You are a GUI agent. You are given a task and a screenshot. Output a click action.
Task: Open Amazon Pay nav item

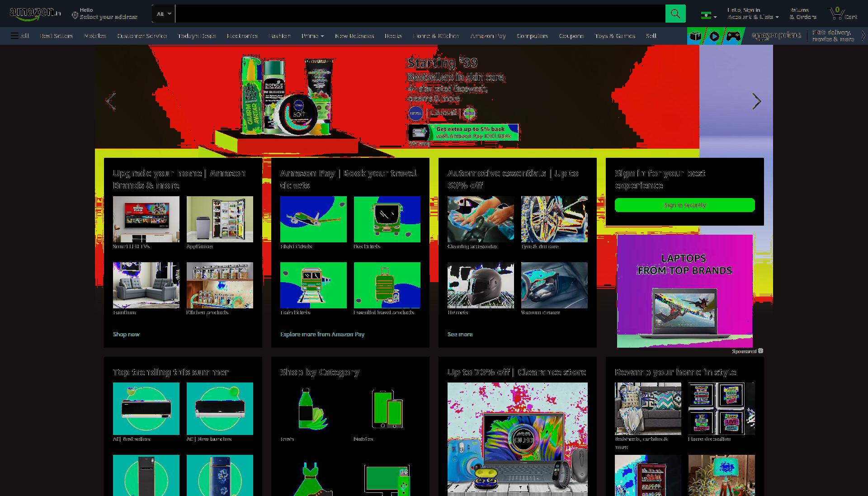click(488, 36)
